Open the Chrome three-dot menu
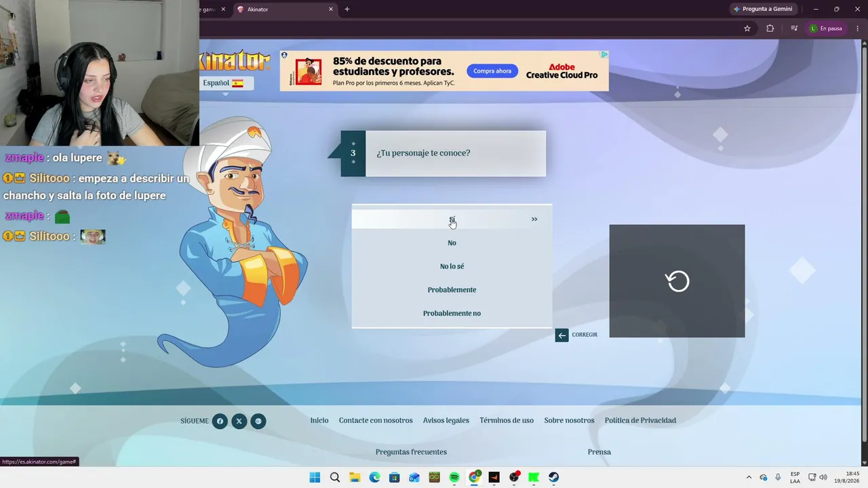Image resolution: width=868 pixels, height=488 pixels. pos(858,28)
